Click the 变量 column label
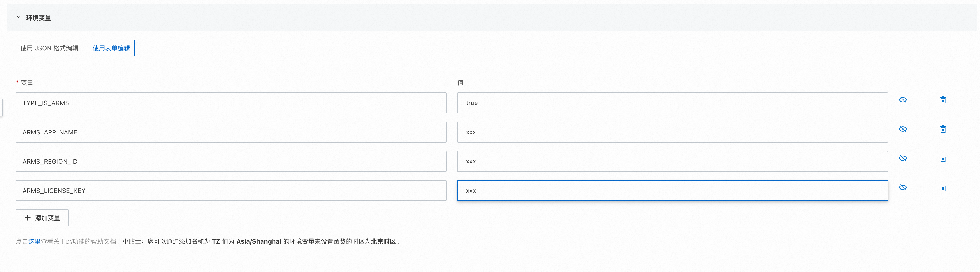980x272 pixels. [27, 83]
